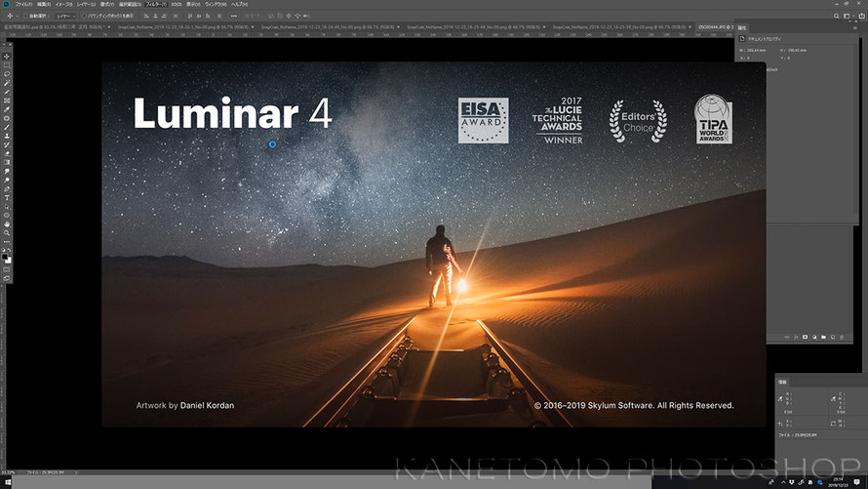Select the Lasso tool
Viewport: 868px width, 489px height.
[7, 73]
